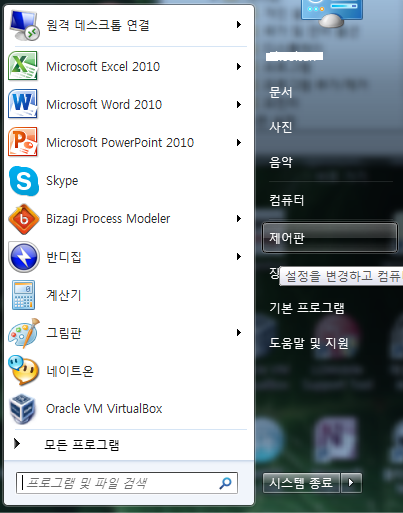Click the '계산기' label
Viewport: 403px width, 513px height.
point(64,295)
